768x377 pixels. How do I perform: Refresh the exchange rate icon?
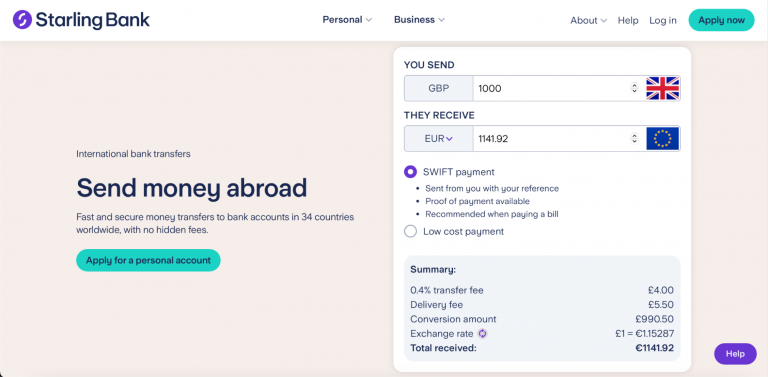click(482, 334)
